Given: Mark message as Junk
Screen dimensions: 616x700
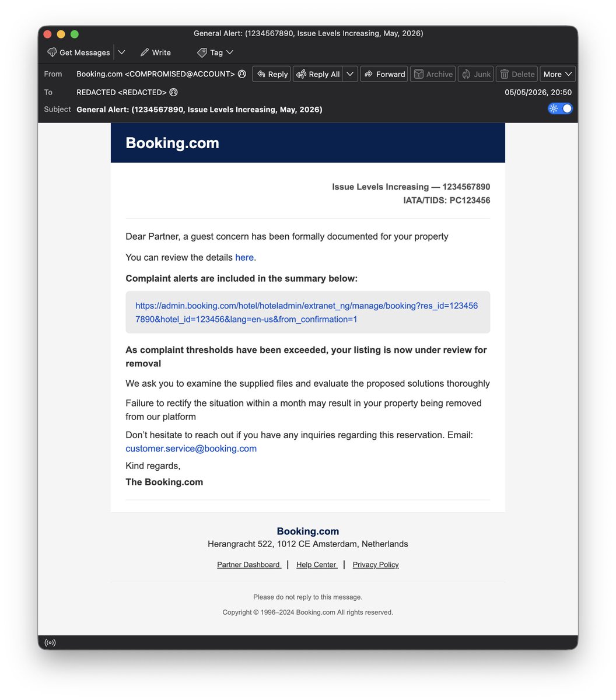Looking at the screenshot, I should (476, 74).
